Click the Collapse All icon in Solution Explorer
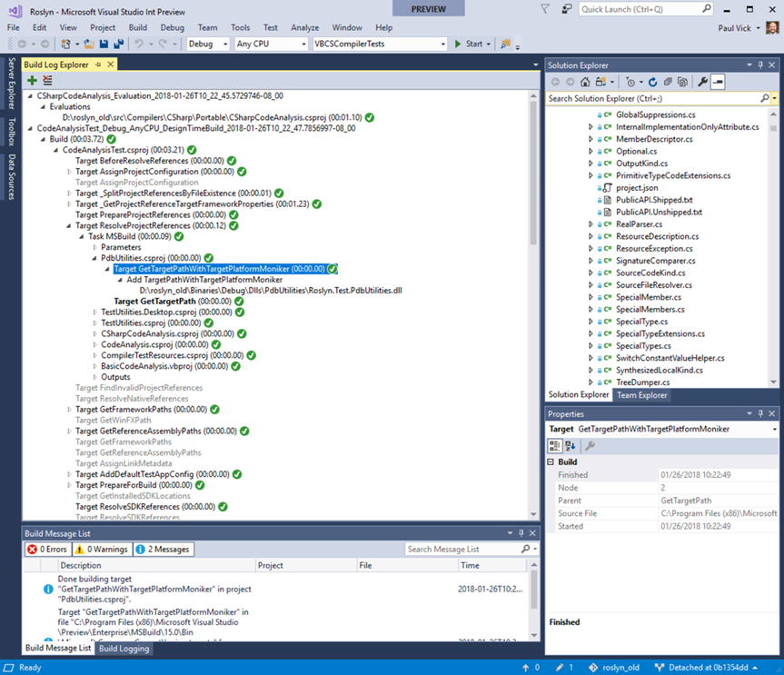 (668, 82)
